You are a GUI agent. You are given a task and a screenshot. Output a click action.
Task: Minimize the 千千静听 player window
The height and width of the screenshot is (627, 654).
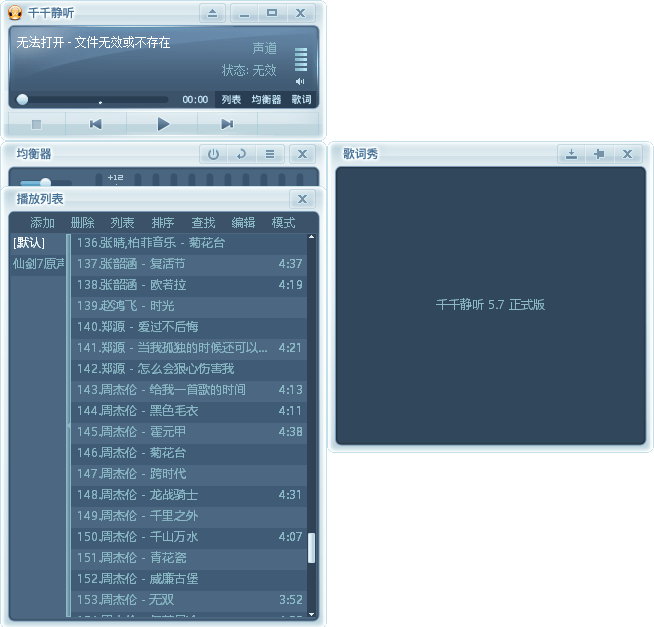(x=244, y=13)
